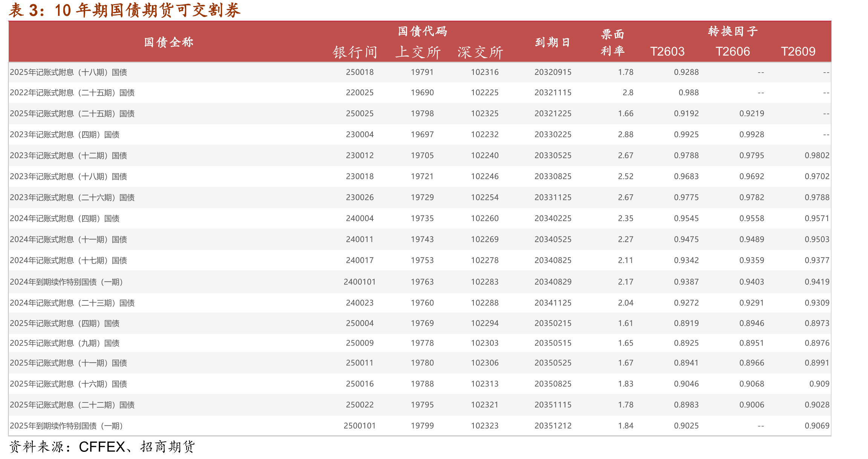
Task: Click interbank code 2400101
Action: pos(360,282)
